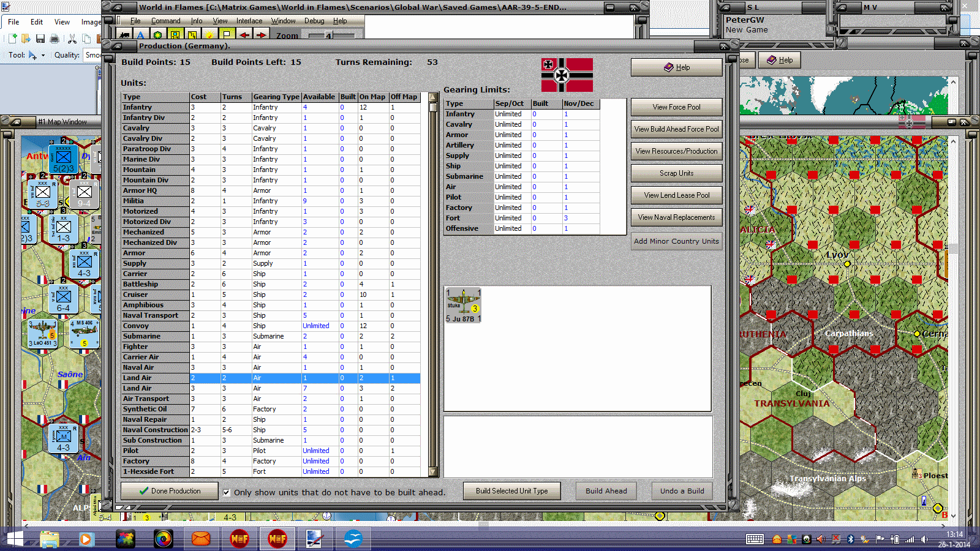Click View Build Ahead Force Pool button
980x551 pixels.
point(677,129)
